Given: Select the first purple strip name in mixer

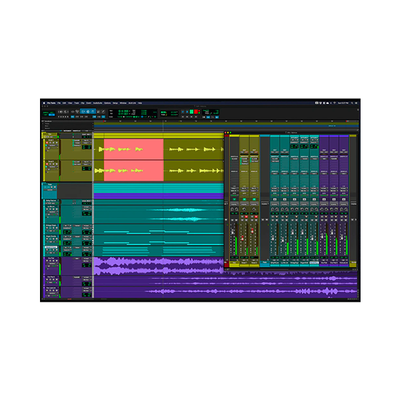Looking at the screenshot, I should click(324, 263).
